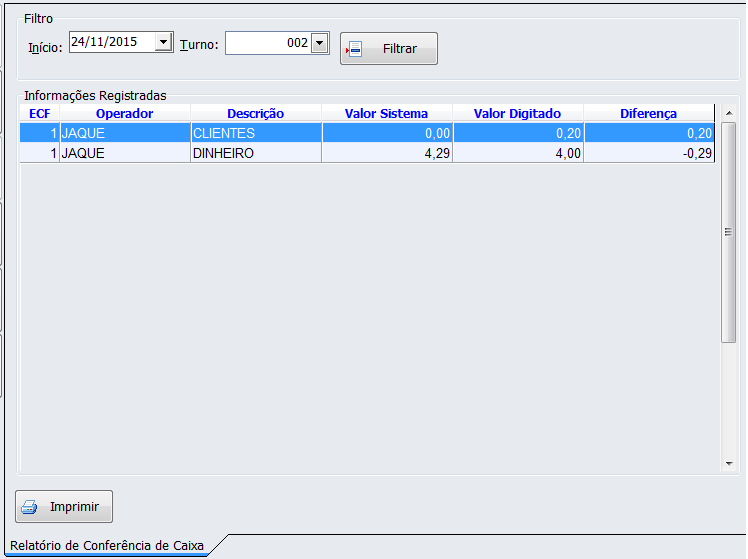Click the Descrição column header
The width and height of the screenshot is (748, 559).
point(255,114)
